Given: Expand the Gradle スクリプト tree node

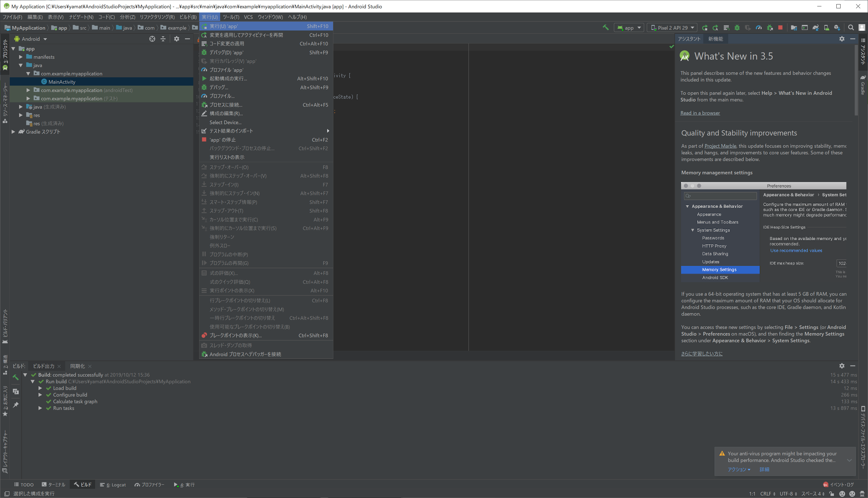Looking at the screenshot, I should [x=13, y=132].
